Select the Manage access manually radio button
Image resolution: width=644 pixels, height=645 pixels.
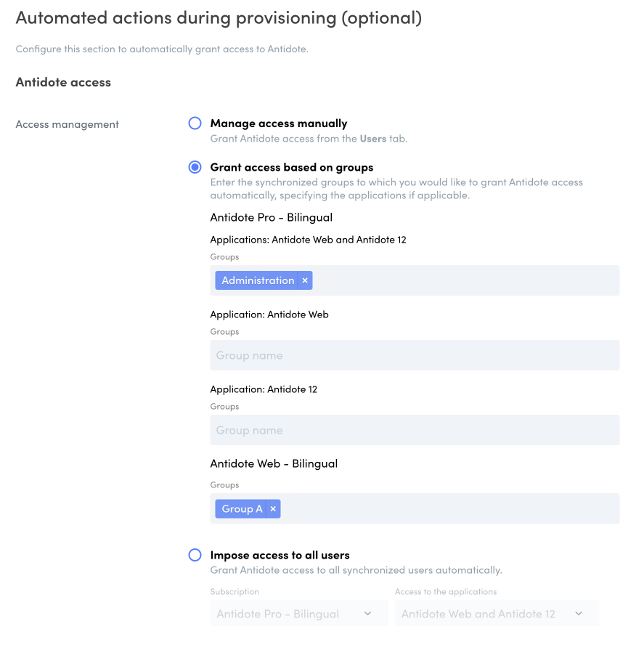click(195, 123)
